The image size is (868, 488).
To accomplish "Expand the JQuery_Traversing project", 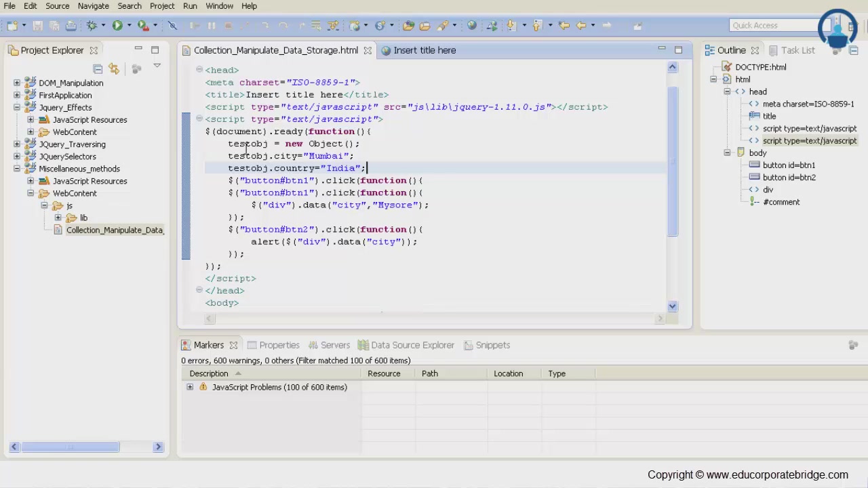I will (17, 144).
